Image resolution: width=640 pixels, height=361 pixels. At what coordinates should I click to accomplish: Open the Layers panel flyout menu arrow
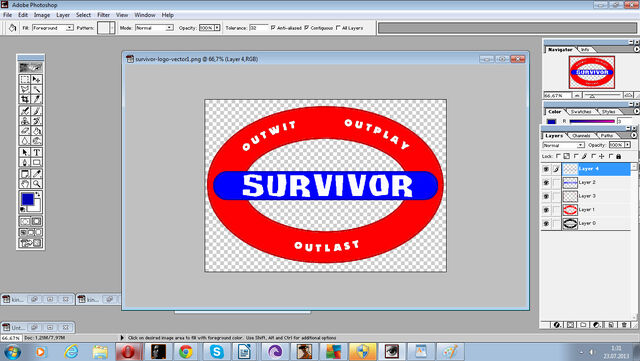[x=634, y=135]
